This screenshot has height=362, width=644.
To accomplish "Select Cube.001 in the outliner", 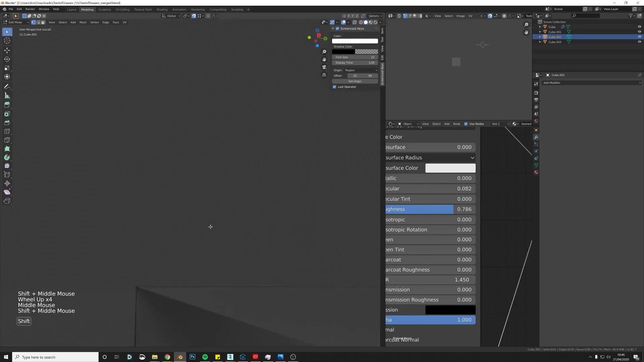I will click(x=555, y=32).
